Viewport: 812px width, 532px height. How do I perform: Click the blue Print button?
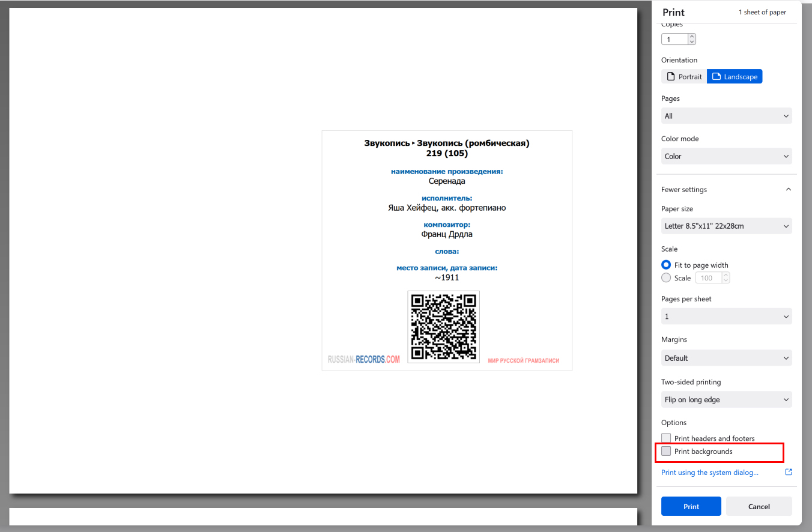click(x=691, y=506)
